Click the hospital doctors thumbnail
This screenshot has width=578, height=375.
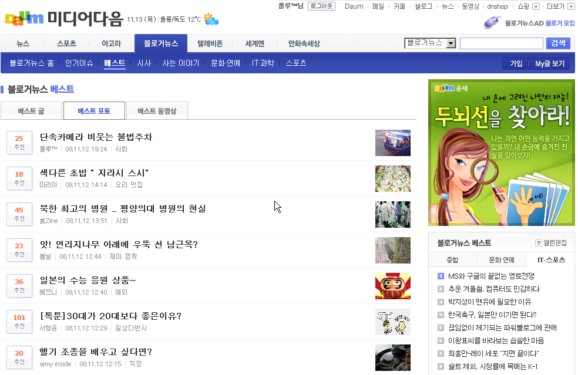click(393, 214)
